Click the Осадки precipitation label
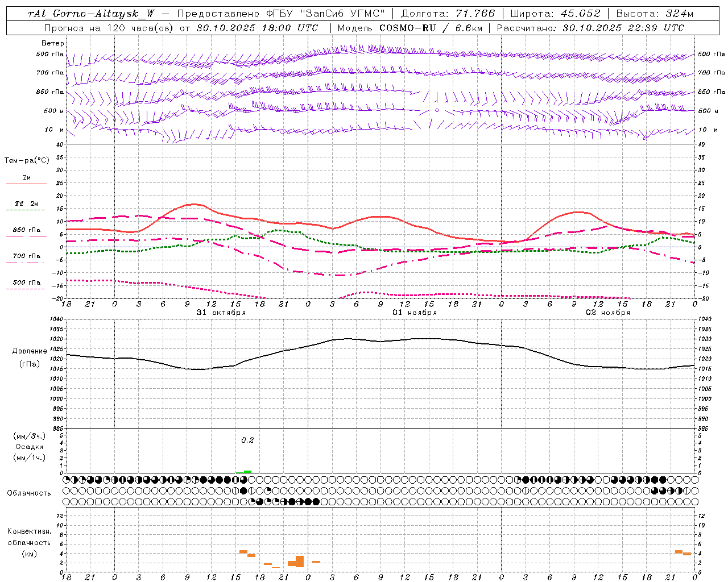 29,447
